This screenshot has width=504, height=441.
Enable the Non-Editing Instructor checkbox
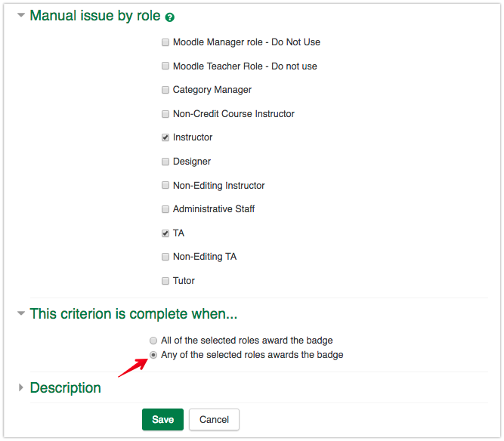click(x=165, y=185)
